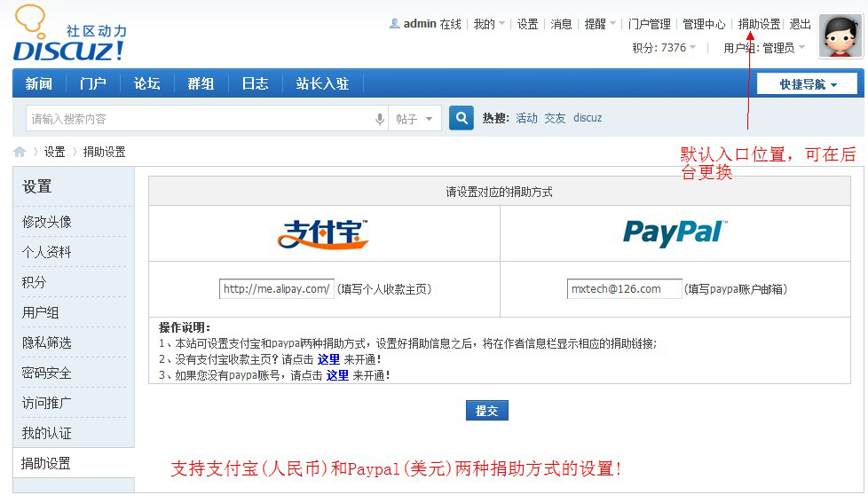This screenshot has height=503, width=868.
Task: Click 捐助设置 in the breadcrumb
Action: (104, 152)
